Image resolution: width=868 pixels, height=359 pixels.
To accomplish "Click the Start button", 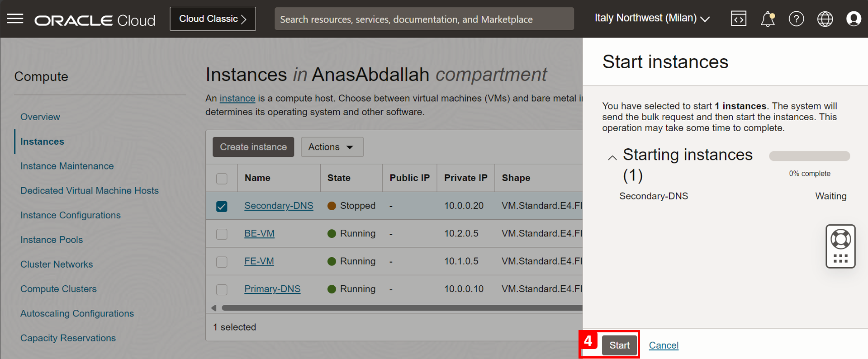I will (x=619, y=345).
